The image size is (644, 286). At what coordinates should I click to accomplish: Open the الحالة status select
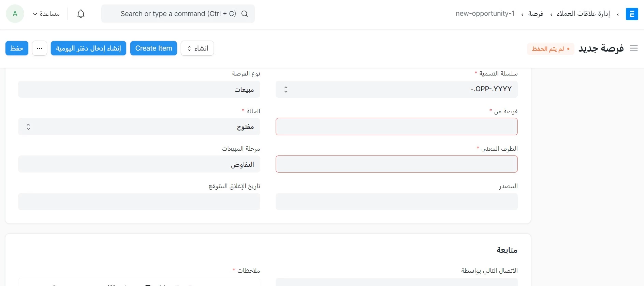click(139, 127)
